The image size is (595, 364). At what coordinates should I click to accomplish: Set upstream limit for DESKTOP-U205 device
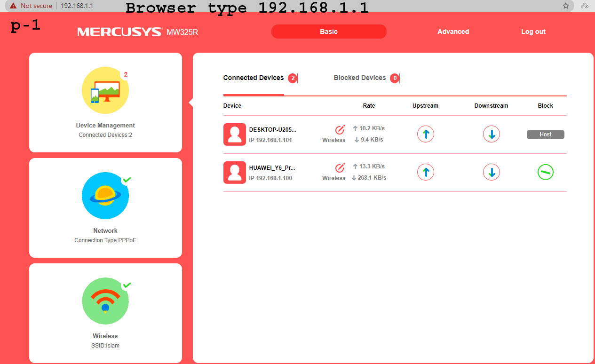coord(425,135)
